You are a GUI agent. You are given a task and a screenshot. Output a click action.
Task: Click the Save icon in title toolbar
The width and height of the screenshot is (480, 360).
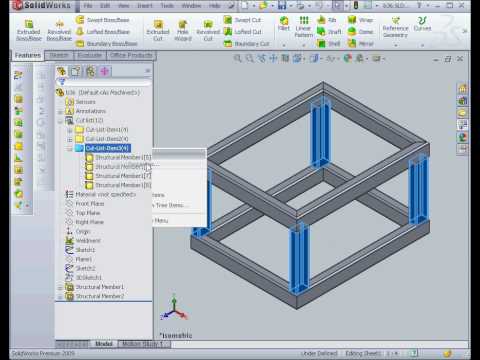tap(282, 5)
